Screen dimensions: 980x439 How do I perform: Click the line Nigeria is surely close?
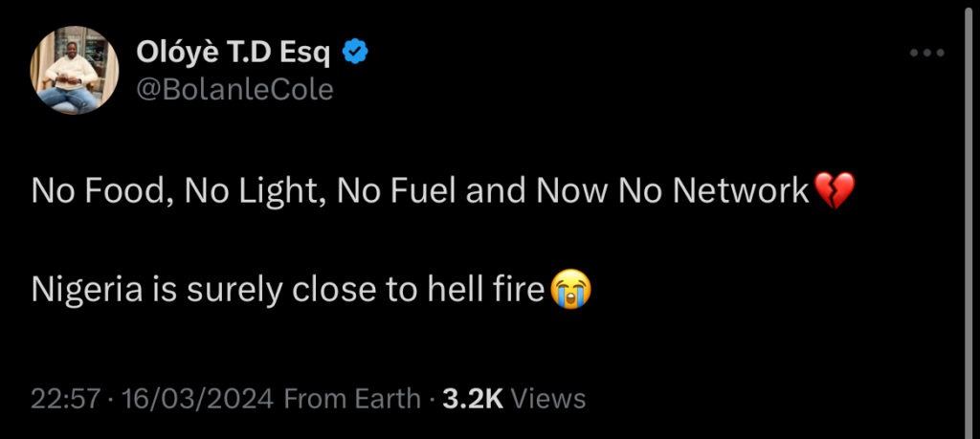287,289
